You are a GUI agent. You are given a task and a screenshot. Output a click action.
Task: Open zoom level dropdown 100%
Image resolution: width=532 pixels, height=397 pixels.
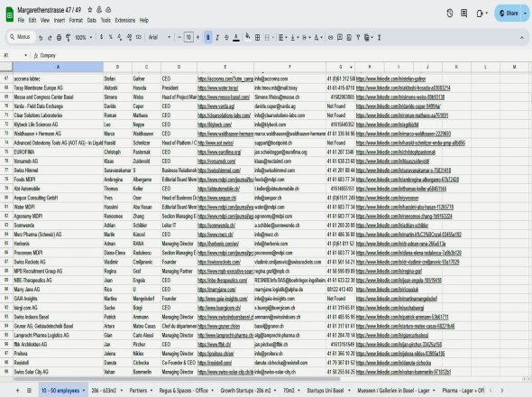84,37
